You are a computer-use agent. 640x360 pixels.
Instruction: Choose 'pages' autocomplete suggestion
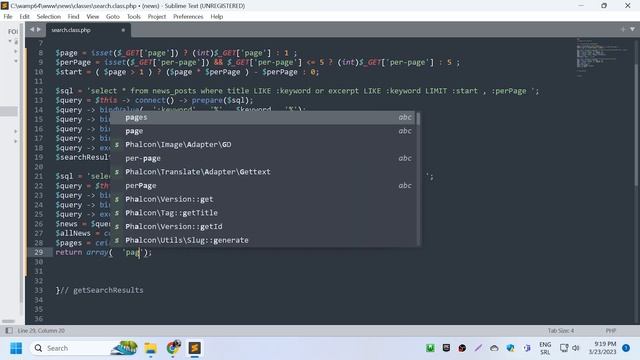pyautogui.click(x=263, y=118)
